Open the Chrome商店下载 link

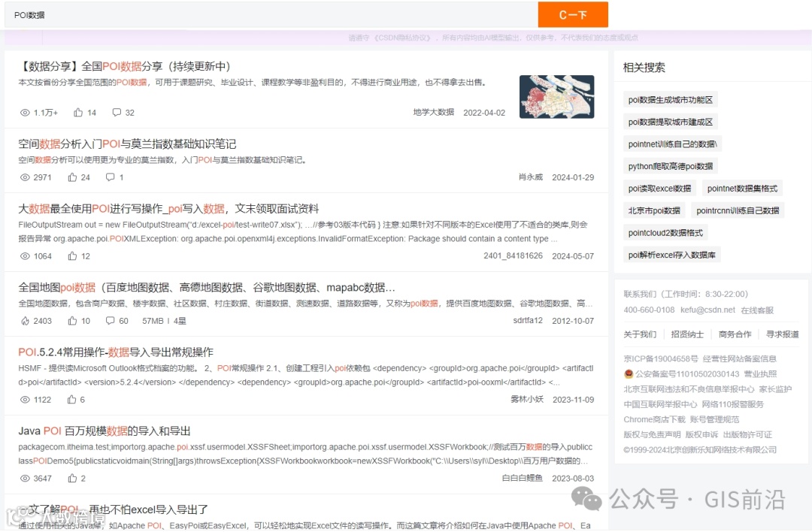pos(654,419)
